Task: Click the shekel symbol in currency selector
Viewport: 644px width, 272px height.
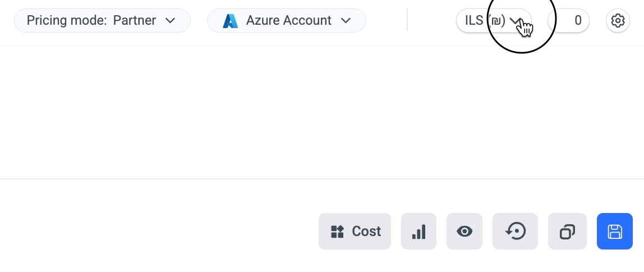Action: pos(496,21)
